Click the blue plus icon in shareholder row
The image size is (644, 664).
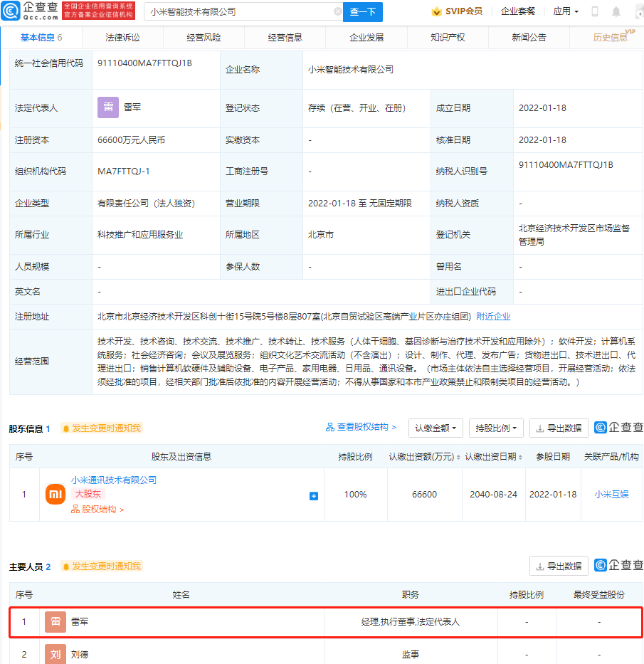[314, 495]
